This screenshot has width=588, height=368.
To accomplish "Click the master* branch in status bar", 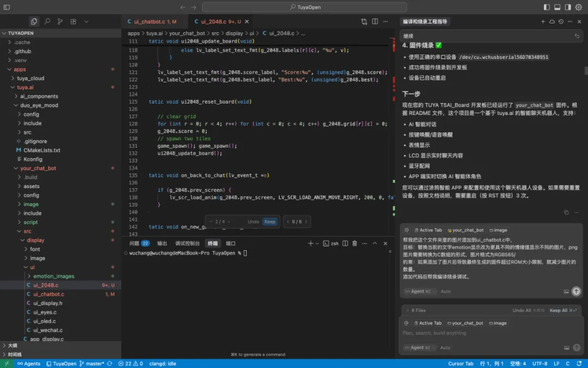I will click(x=92, y=364).
